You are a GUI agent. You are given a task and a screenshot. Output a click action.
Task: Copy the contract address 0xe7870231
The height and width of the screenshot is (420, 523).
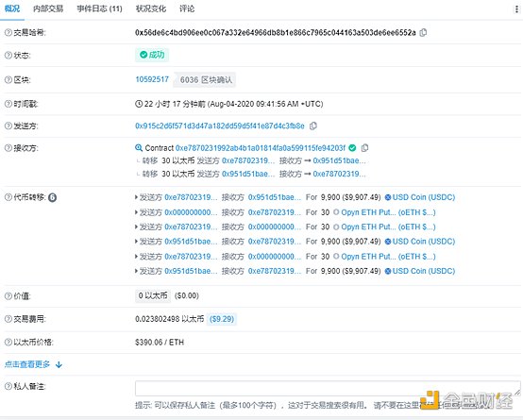click(365, 147)
